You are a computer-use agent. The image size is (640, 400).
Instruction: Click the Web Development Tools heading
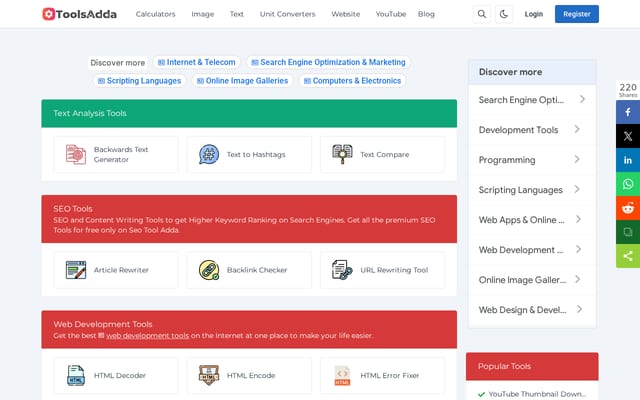coord(103,324)
